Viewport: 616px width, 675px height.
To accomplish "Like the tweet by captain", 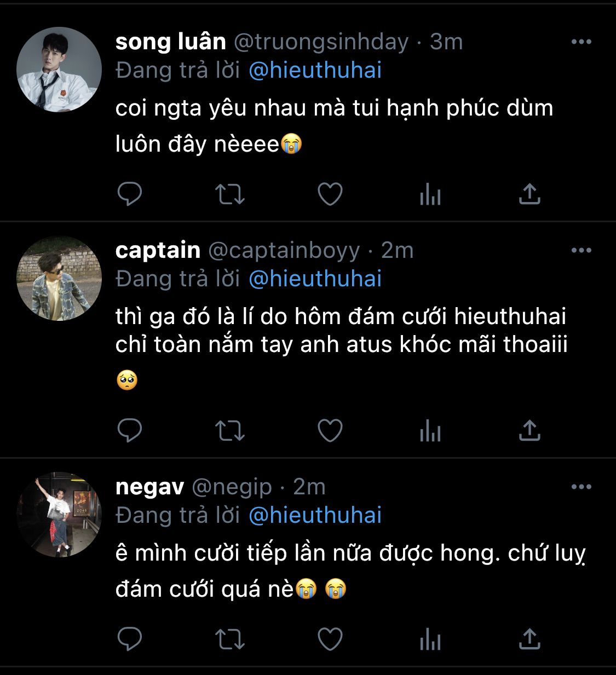I will click(330, 430).
